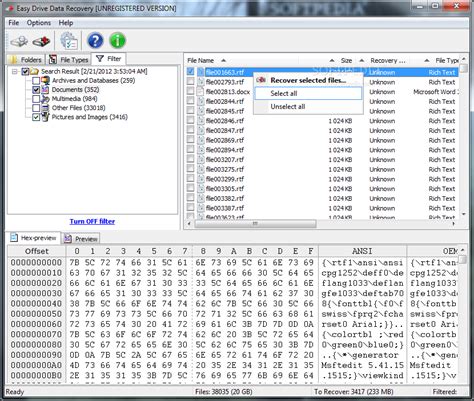Click the Pictures and Images category icon

pyautogui.click(x=45, y=117)
